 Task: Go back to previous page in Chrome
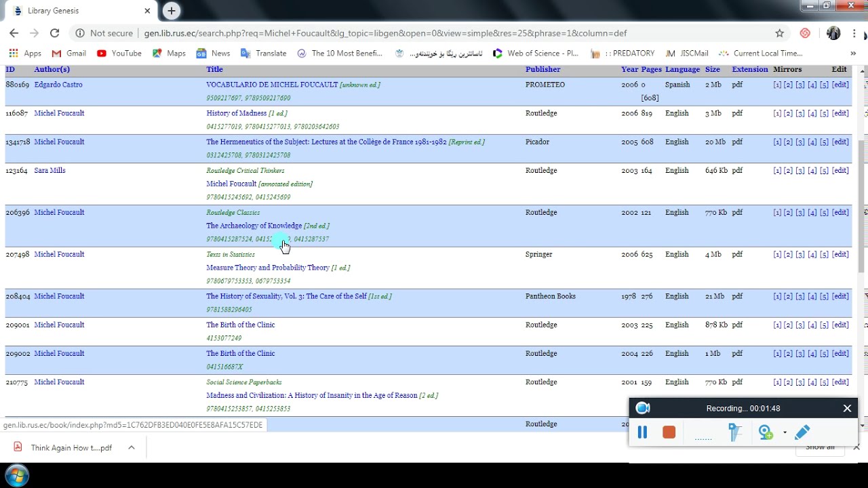tap(14, 33)
